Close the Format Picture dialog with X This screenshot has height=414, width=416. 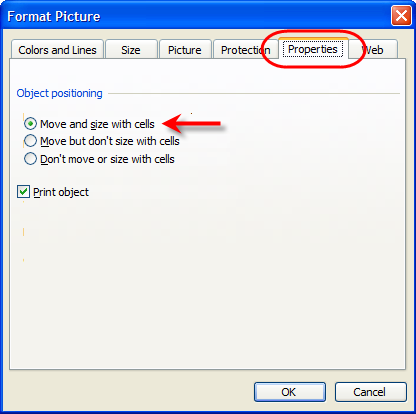pyautogui.click(x=401, y=16)
